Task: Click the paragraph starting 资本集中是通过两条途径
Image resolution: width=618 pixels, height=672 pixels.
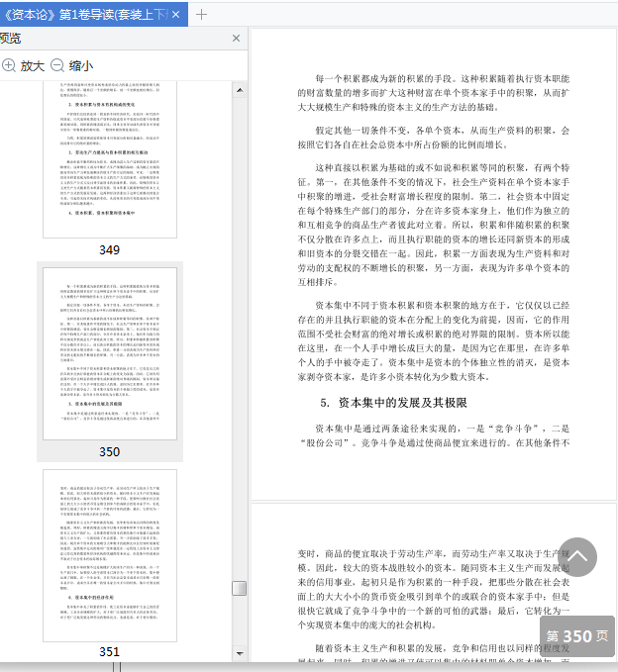Action: click(x=434, y=435)
